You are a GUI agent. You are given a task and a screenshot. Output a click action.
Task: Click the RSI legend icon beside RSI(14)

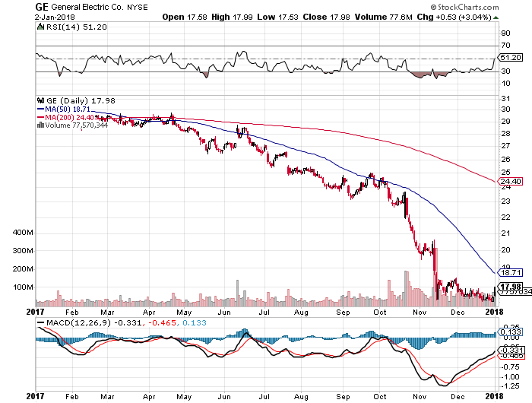tap(41, 27)
